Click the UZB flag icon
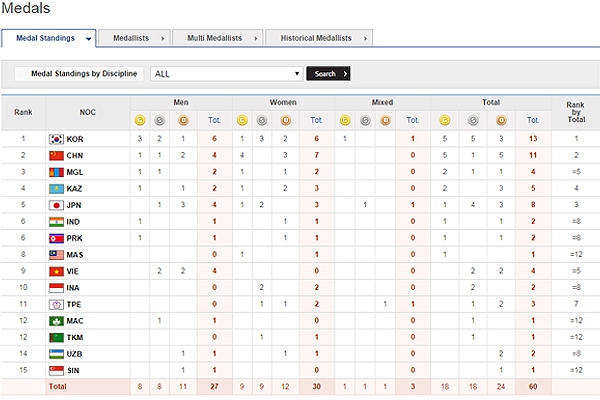 pos(56,354)
